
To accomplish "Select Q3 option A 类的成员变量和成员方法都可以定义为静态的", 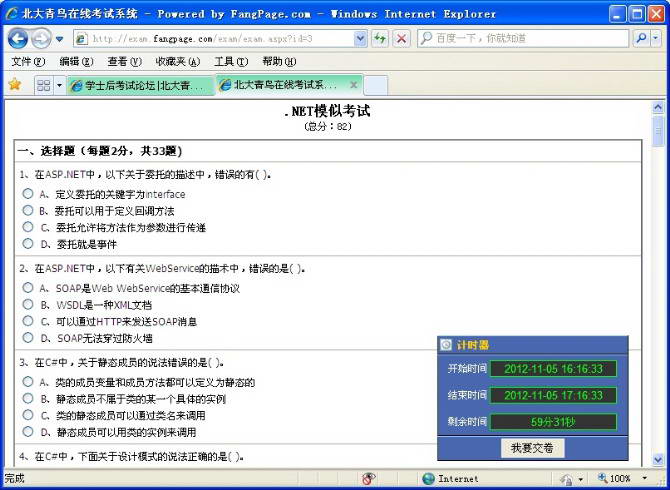I will click(x=28, y=381).
